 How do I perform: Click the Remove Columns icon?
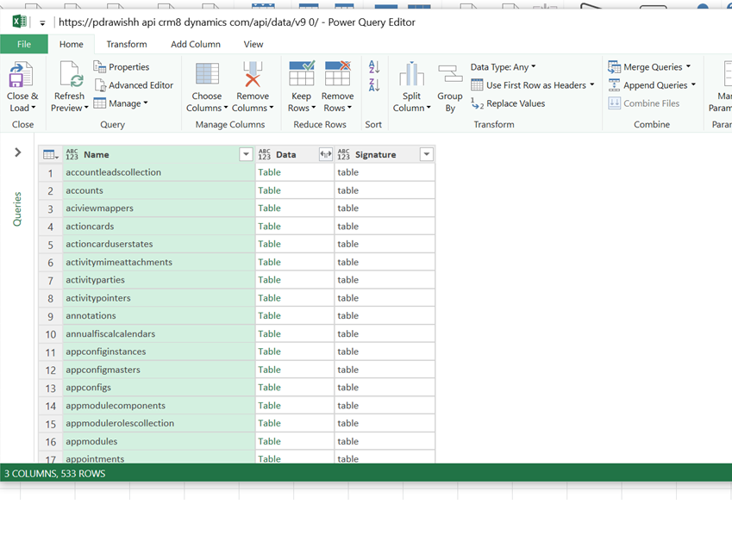[253, 76]
